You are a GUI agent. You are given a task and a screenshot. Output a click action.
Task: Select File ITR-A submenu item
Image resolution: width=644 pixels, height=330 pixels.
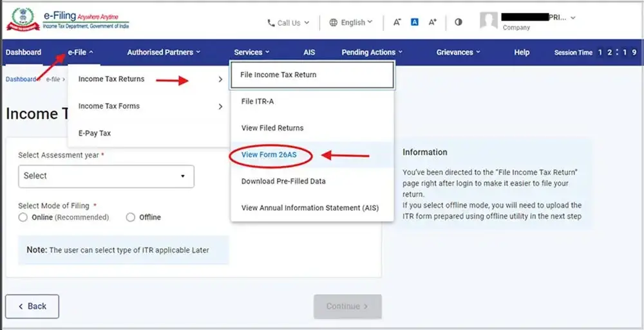(312, 102)
